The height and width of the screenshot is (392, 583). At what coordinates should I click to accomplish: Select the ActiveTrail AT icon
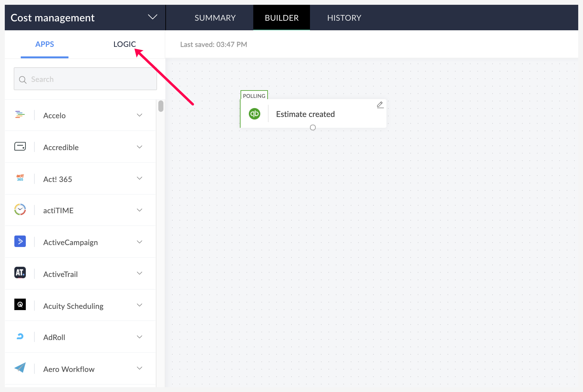point(20,273)
